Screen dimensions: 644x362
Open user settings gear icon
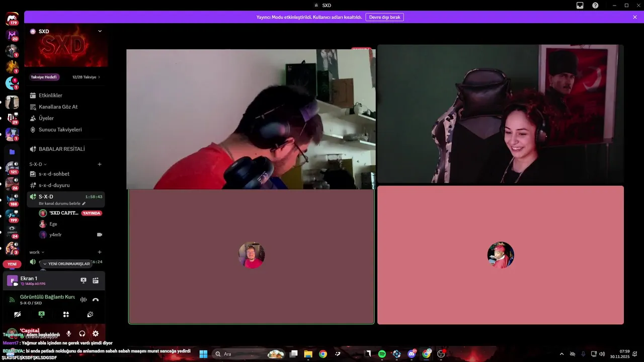(x=96, y=333)
